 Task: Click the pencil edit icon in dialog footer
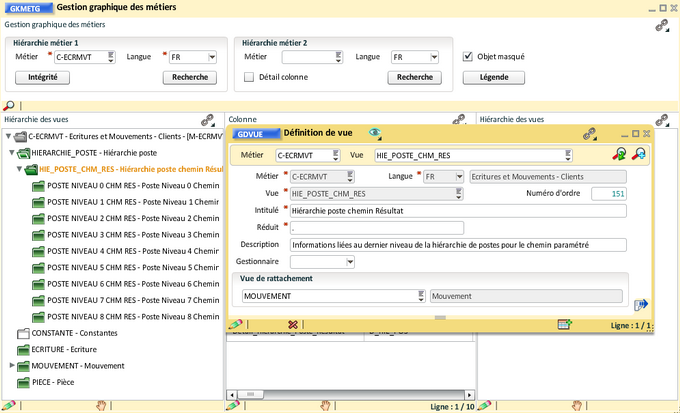(236, 324)
